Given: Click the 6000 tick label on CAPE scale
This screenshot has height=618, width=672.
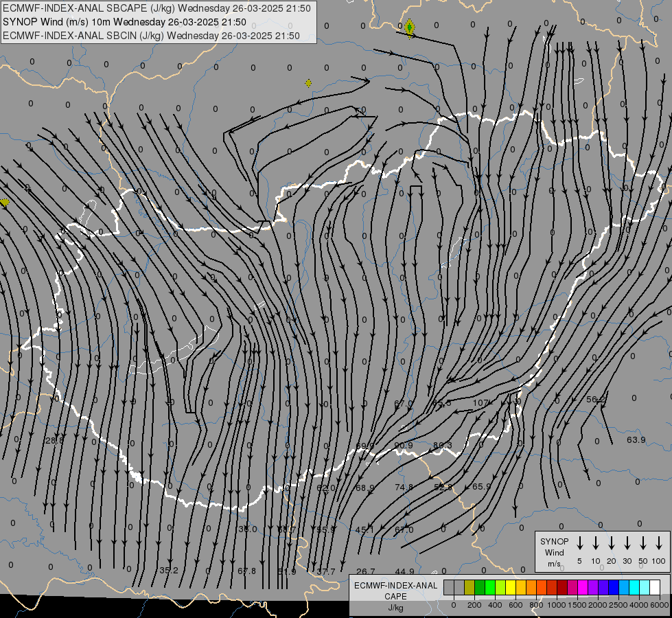Looking at the screenshot, I should click(660, 605).
